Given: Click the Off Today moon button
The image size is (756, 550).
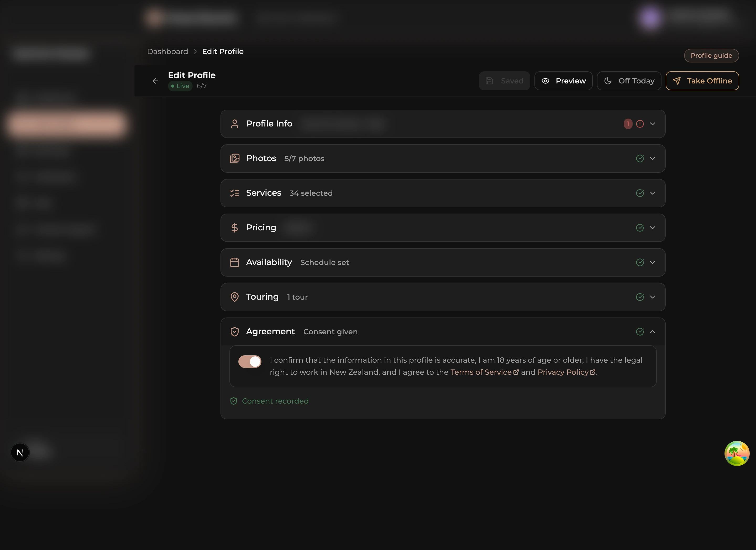Looking at the screenshot, I should coord(629,81).
